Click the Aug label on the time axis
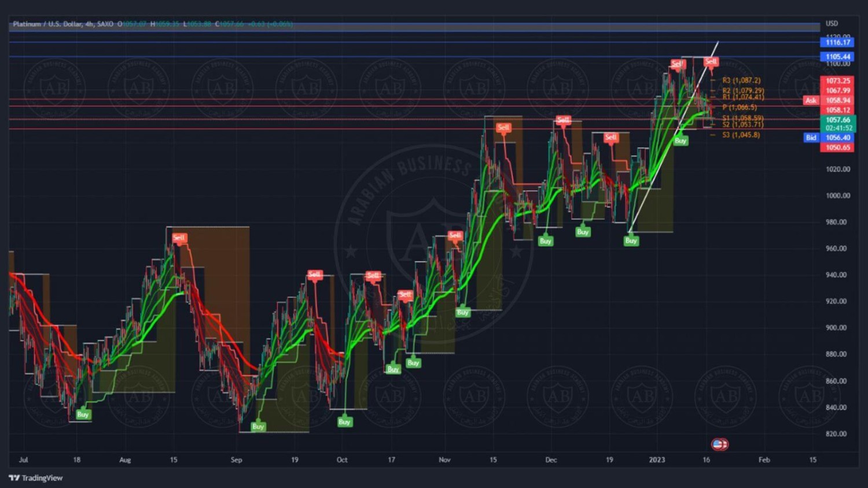The image size is (868, 488). pos(125,460)
